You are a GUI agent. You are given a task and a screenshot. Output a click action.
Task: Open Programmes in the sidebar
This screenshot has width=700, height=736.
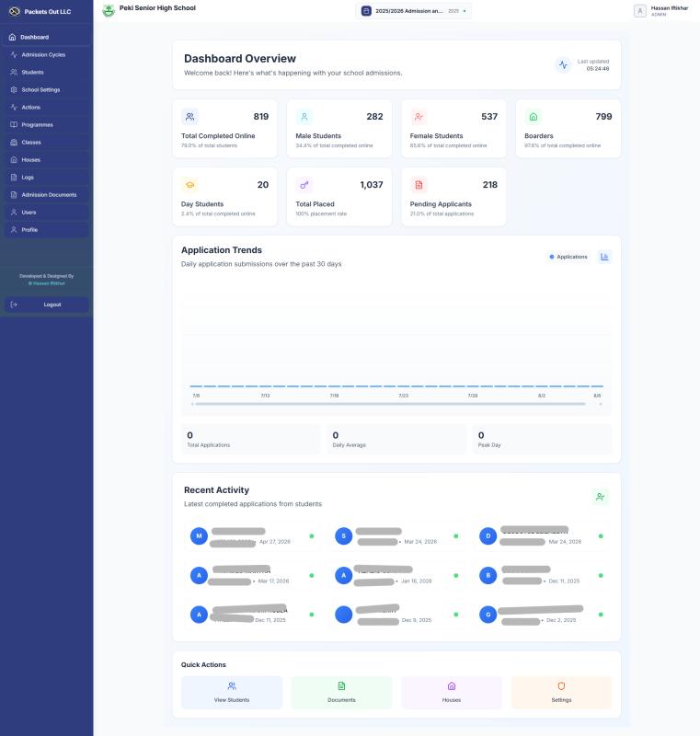(x=46, y=125)
